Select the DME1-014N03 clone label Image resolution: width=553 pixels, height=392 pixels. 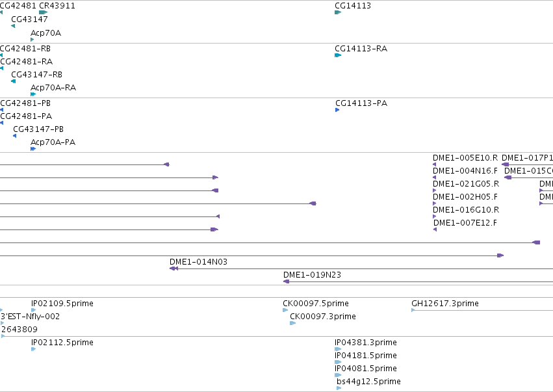(x=199, y=262)
